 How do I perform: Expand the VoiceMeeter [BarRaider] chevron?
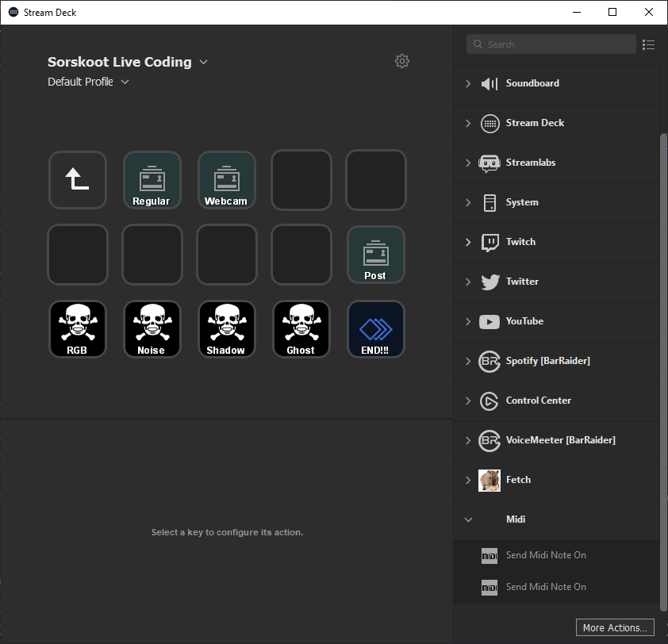(468, 440)
